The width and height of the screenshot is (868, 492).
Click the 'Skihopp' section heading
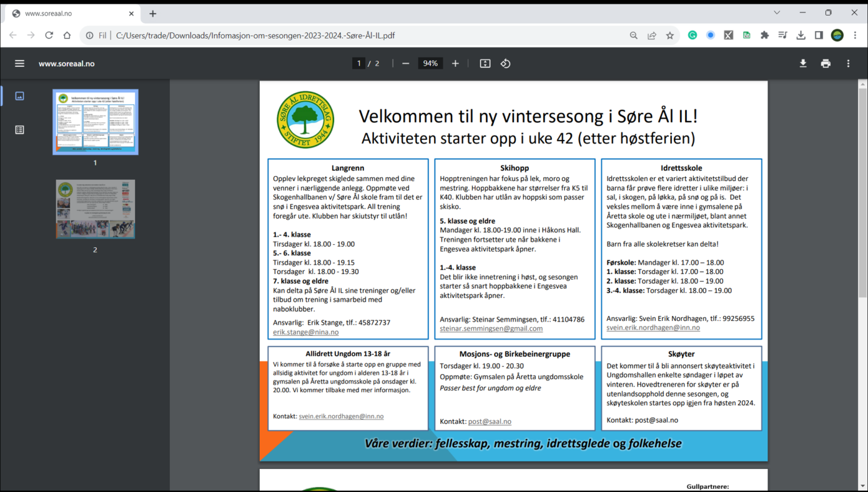514,168
